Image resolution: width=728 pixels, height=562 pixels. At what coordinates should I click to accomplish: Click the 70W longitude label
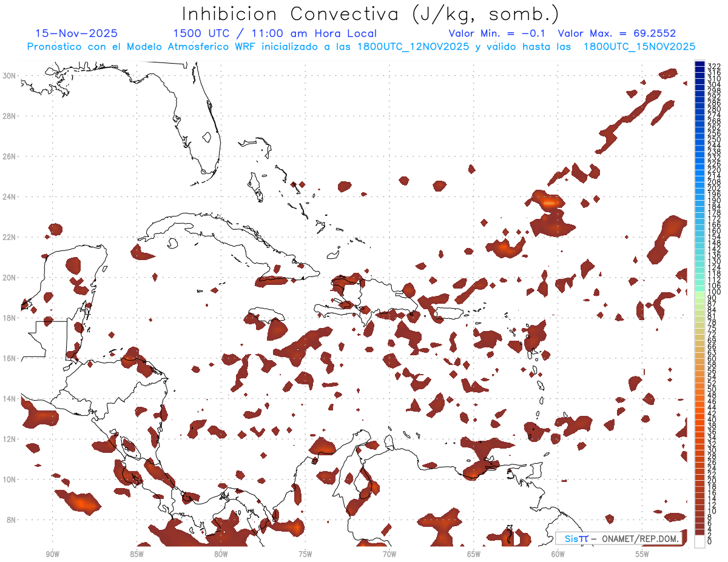point(389,554)
